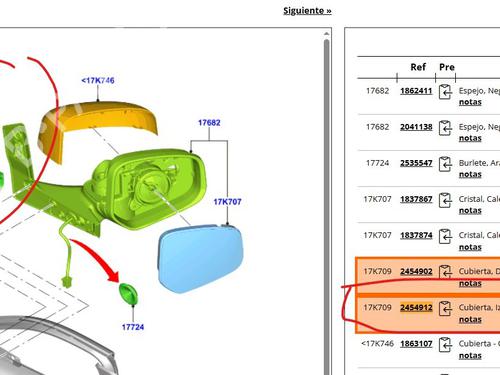Click the 17724 cell in table
500x375 pixels.
(x=377, y=163)
